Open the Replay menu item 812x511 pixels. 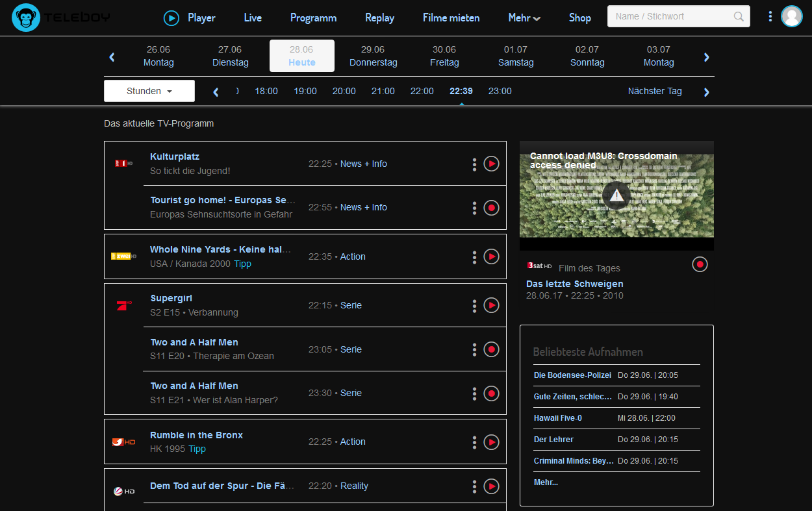click(379, 18)
